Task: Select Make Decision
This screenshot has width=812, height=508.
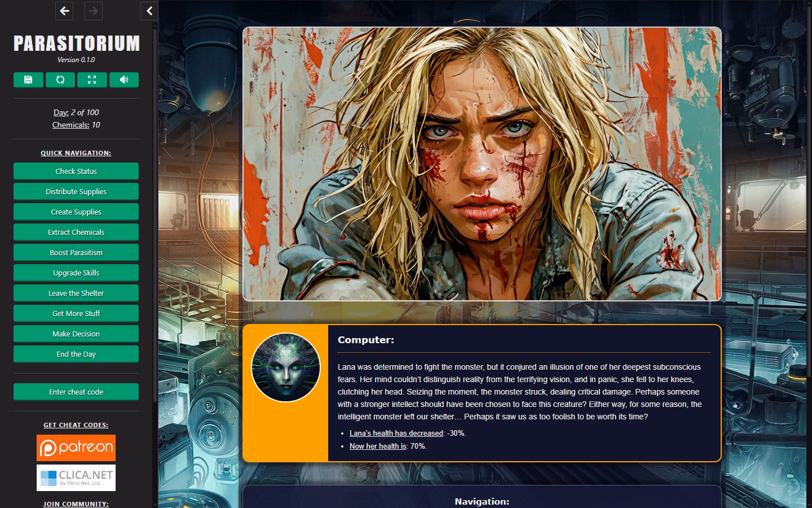Action: click(x=76, y=334)
